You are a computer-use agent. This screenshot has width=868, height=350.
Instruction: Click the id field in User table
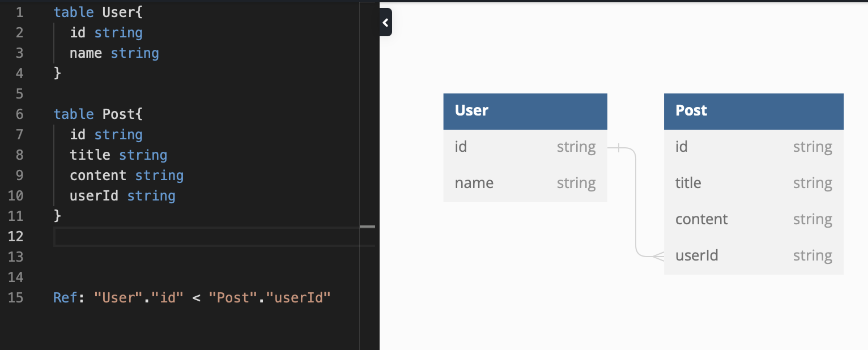tap(525, 147)
